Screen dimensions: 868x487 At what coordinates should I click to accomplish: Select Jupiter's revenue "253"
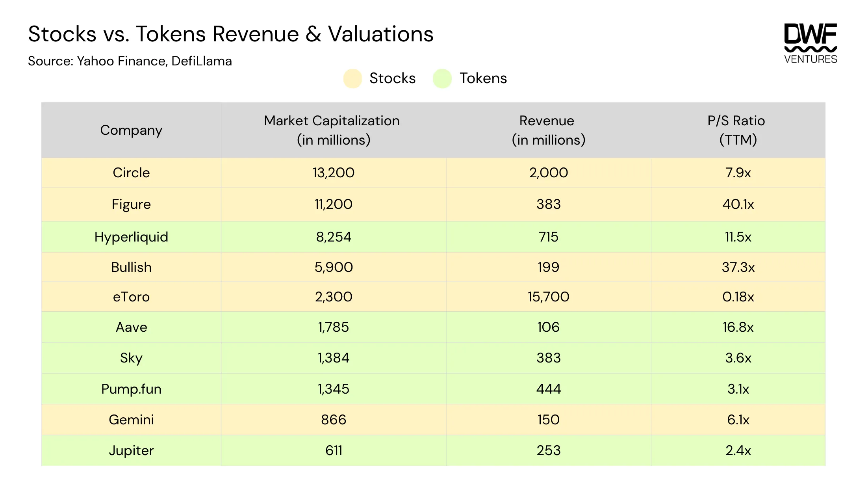(x=549, y=450)
